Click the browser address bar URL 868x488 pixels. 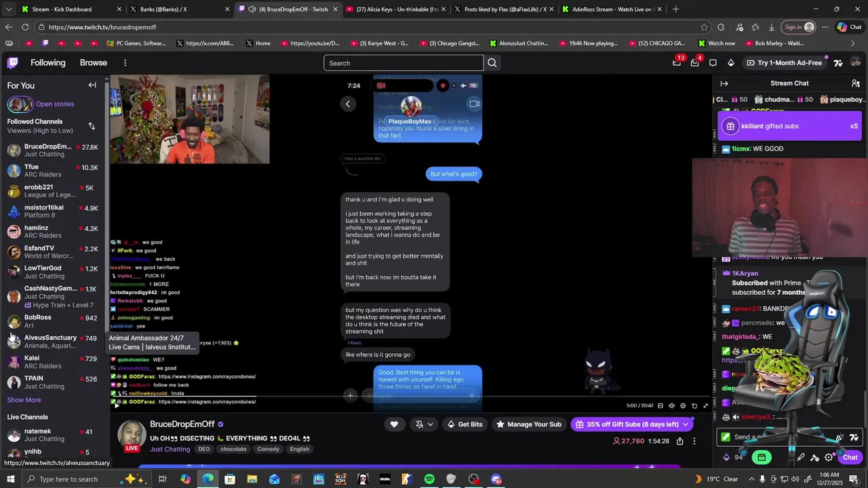coord(102,27)
